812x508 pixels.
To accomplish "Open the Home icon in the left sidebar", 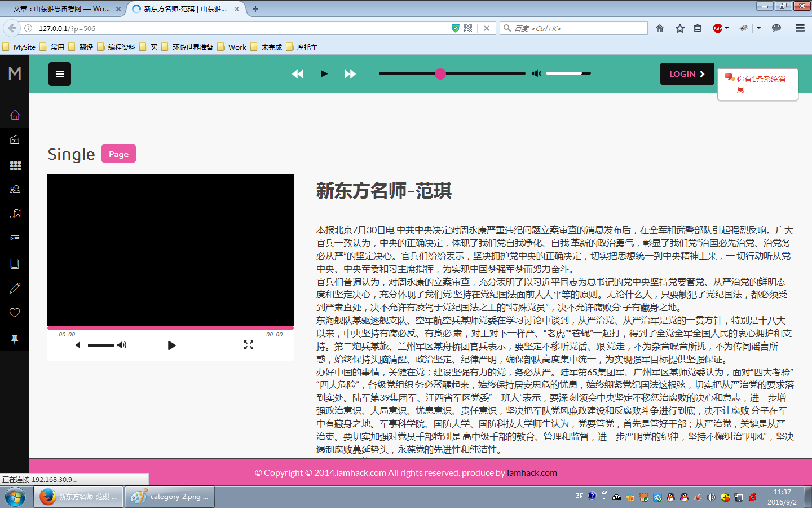I will tap(15, 115).
